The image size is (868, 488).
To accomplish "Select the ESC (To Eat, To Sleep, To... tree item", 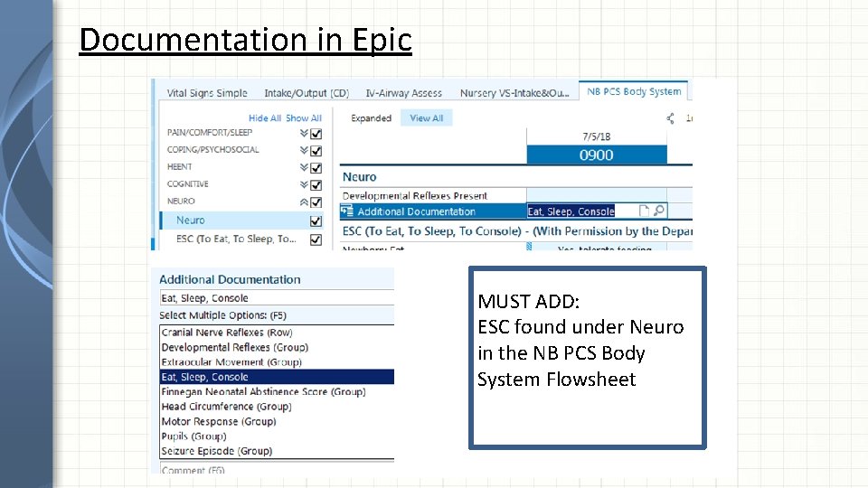I will click(236, 239).
